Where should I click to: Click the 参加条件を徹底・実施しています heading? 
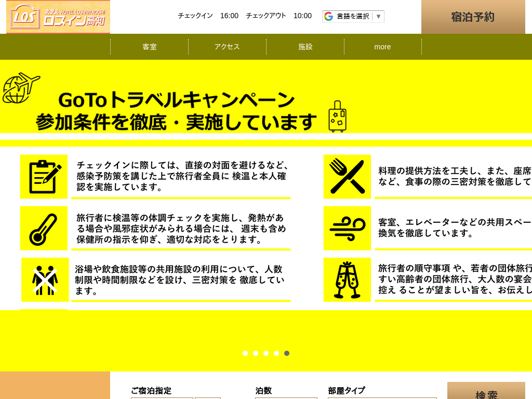pos(176,122)
